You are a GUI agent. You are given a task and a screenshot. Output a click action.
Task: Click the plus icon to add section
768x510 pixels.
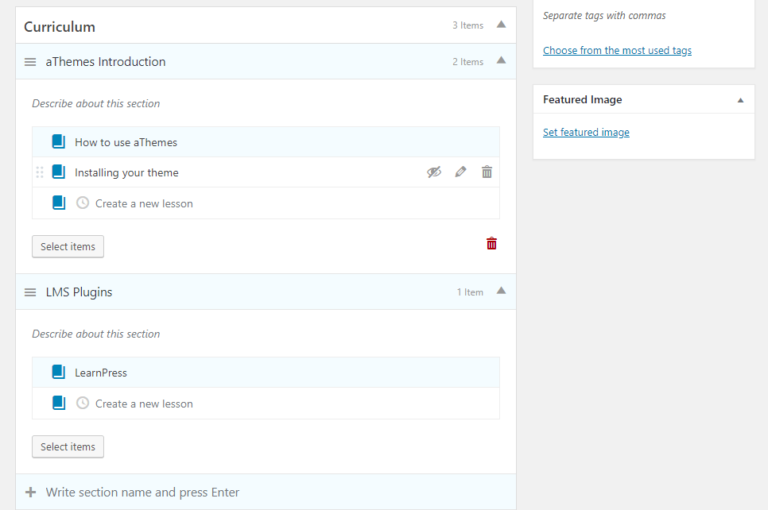tap(30, 492)
